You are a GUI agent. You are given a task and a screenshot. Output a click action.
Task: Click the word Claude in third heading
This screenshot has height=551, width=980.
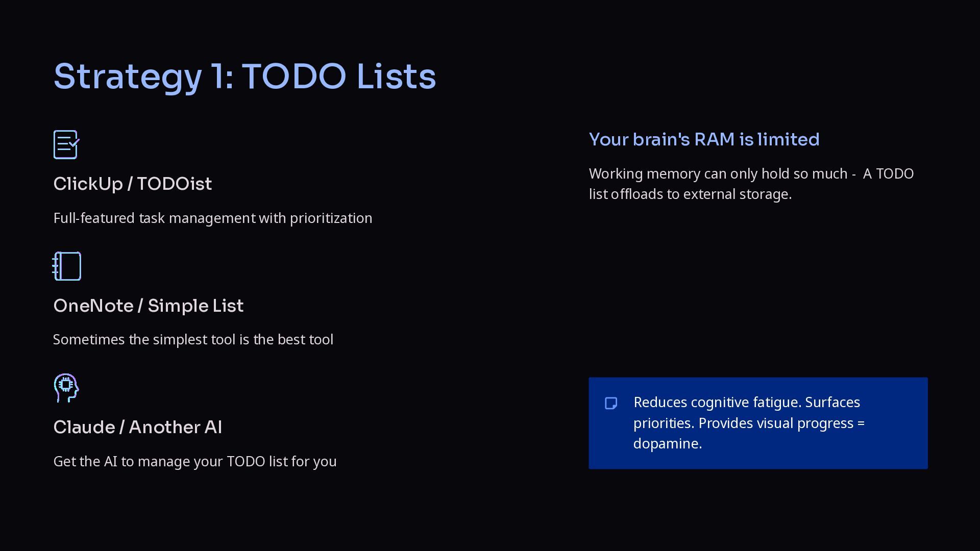click(84, 427)
